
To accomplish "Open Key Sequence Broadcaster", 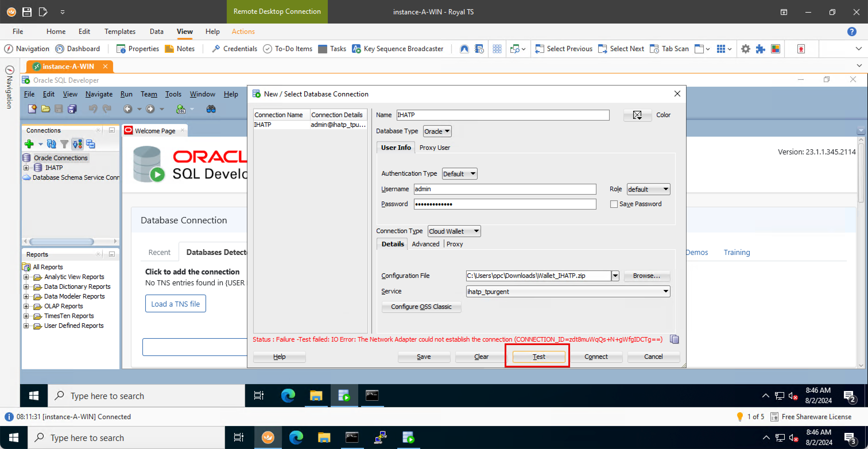I will (398, 49).
